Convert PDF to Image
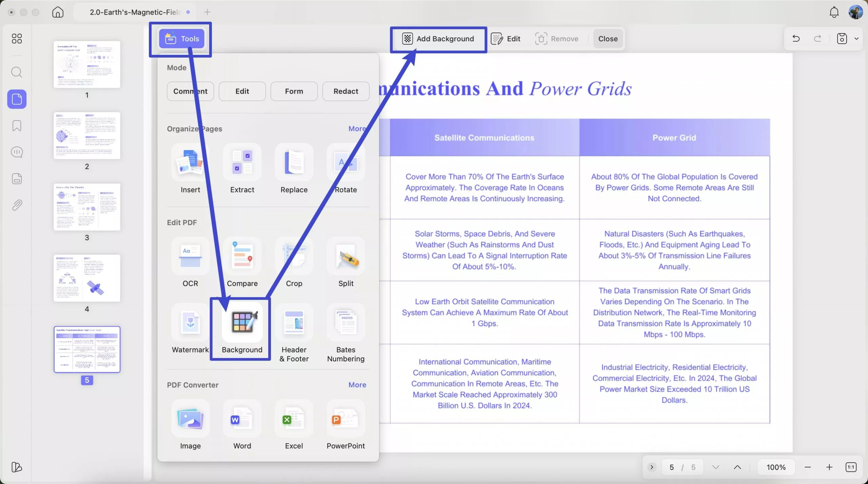 click(x=190, y=425)
